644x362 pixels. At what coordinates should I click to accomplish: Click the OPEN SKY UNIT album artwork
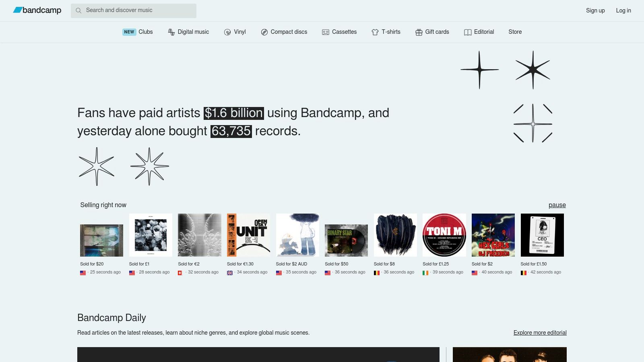coord(248,235)
